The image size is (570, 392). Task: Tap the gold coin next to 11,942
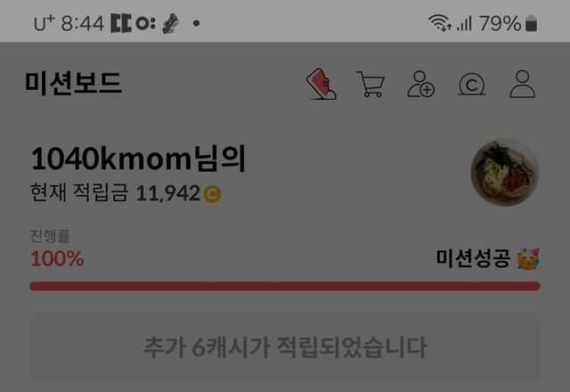[x=212, y=193]
